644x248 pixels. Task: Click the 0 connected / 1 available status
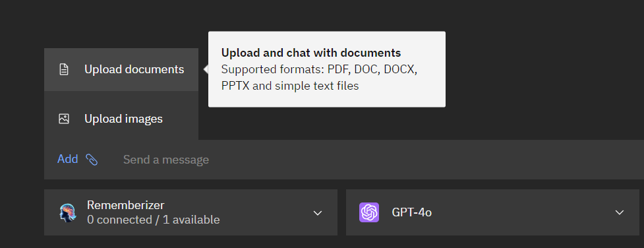point(153,220)
